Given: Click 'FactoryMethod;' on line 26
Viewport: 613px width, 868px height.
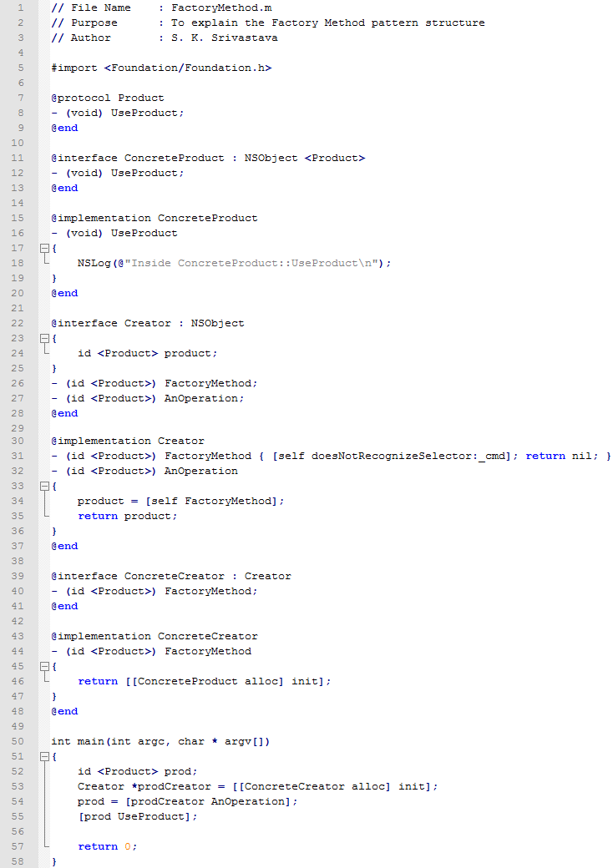Looking at the screenshot, I should 211,383.
